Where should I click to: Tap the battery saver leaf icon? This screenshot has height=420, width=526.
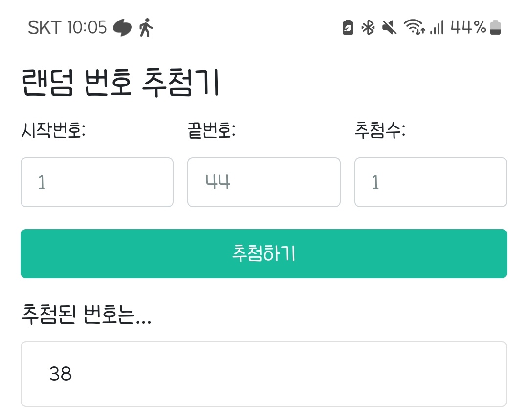click(x=348, y=28)
